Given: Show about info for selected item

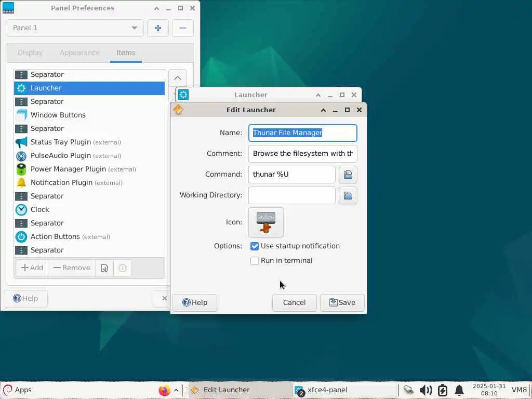Looking at the screenshot, I should 123,268.
